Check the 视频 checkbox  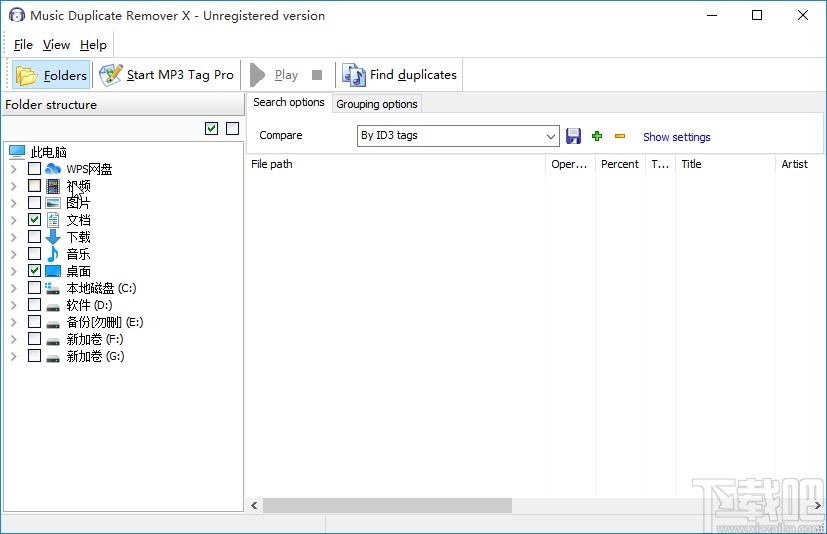click(34, 186)
